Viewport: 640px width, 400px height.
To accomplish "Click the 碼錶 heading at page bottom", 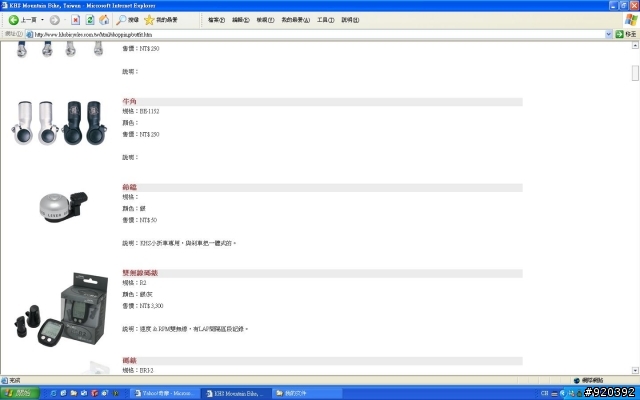I will [129, 361].
